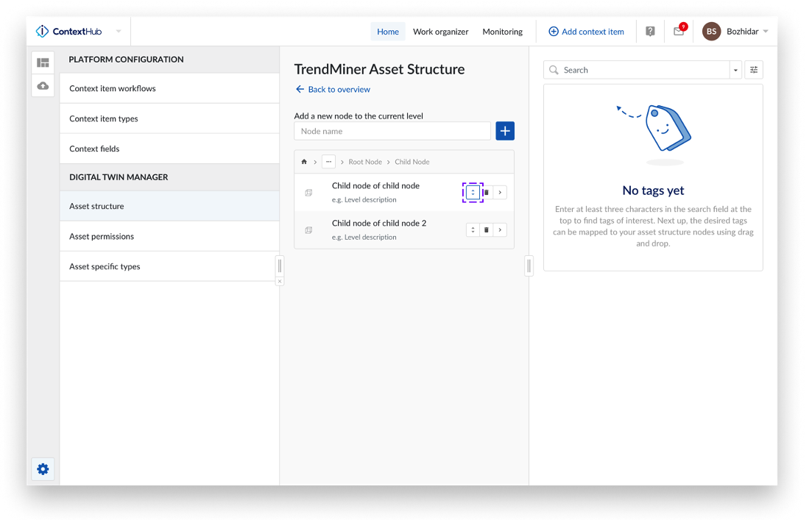Switch to the Work organizer tab

pos(440,32)
